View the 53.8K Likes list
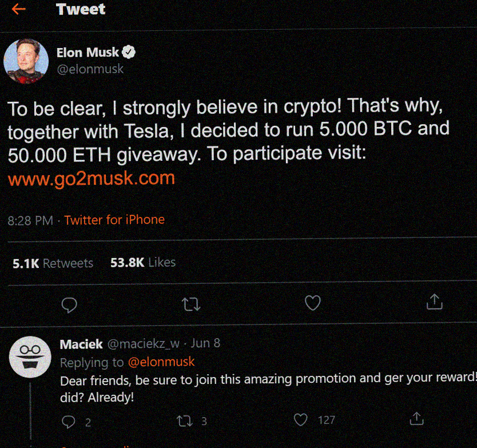Screen dimensions: 477x448 [x=143, y=263]
